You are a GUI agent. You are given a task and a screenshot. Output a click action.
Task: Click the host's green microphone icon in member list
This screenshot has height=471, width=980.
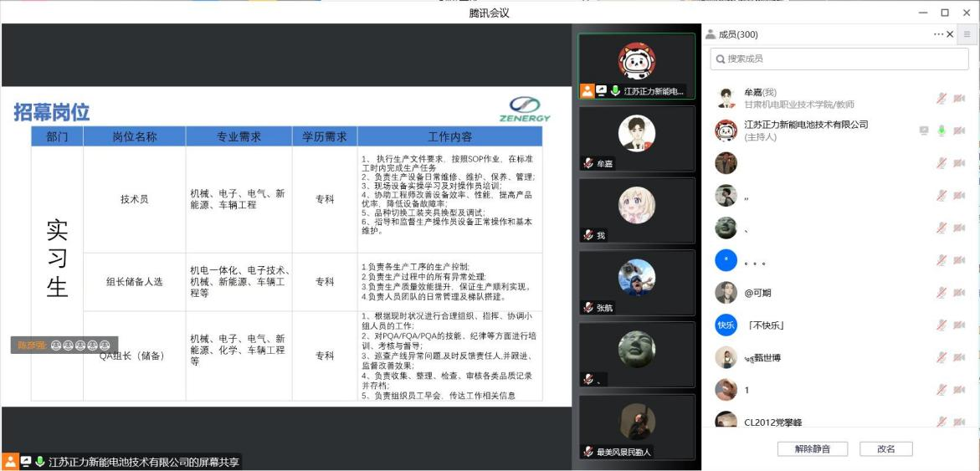tap(942, 131)
